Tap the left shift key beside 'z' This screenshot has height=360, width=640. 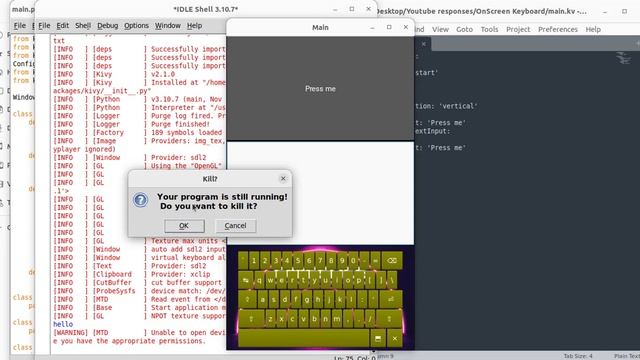[x=251, y=318]
